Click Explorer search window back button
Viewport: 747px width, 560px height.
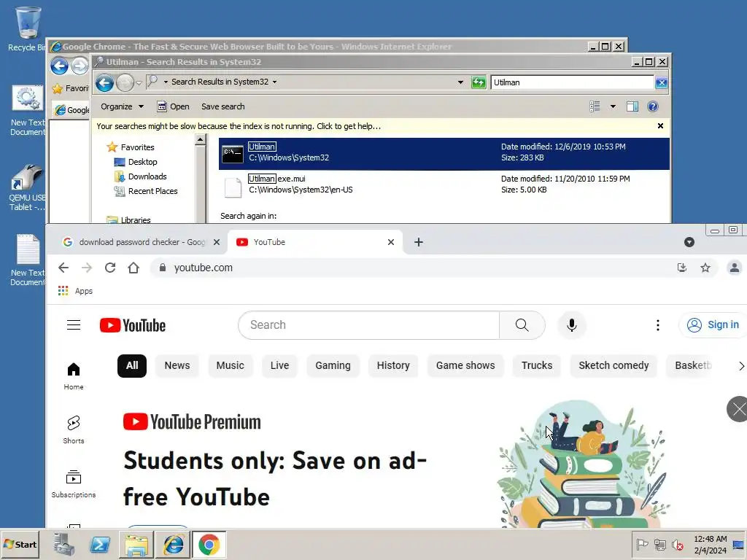point(104,83)
